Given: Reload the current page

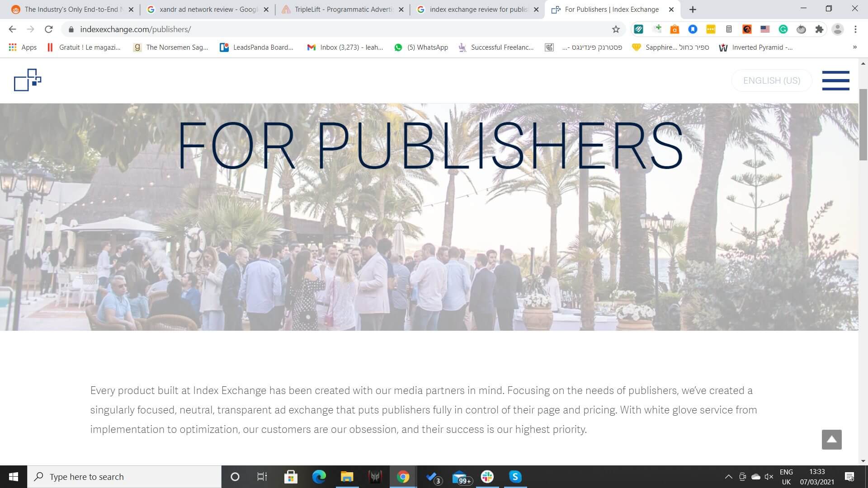Looking at the screenshot, I should pos(48,29).
